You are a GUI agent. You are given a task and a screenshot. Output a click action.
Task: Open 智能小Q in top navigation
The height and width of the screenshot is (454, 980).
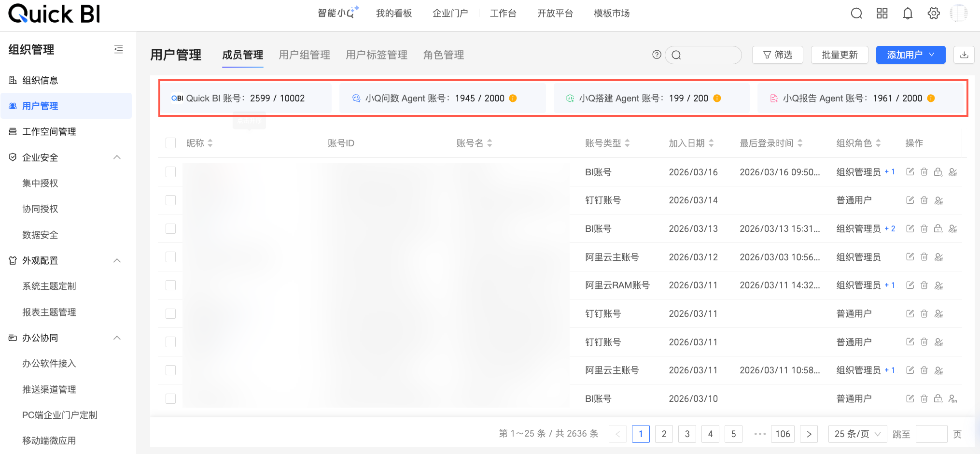point(338,13)
